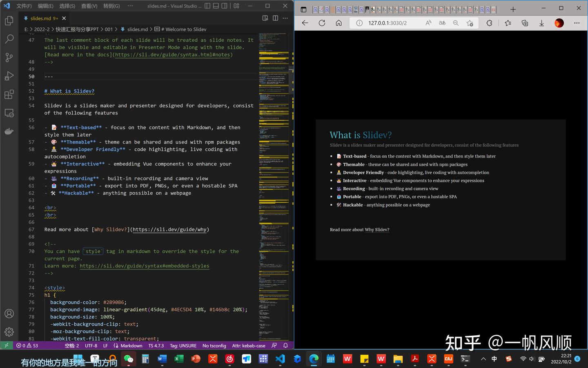588x368 pixels.
Task: Follow the Why Slidev? link in slide
Action: [377, 230]
